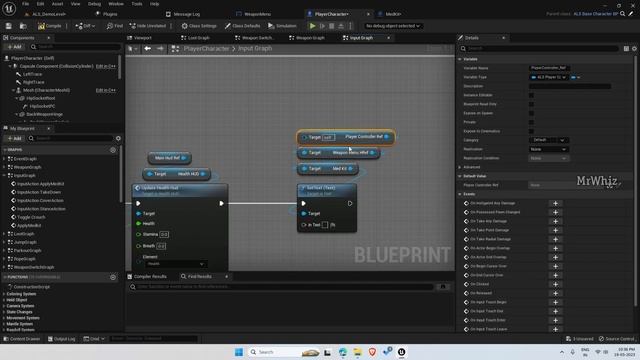The width and height of the screenshot is (640, 360).
Task: Compile the PlayerCharacter blueprint
Action: 49,26
